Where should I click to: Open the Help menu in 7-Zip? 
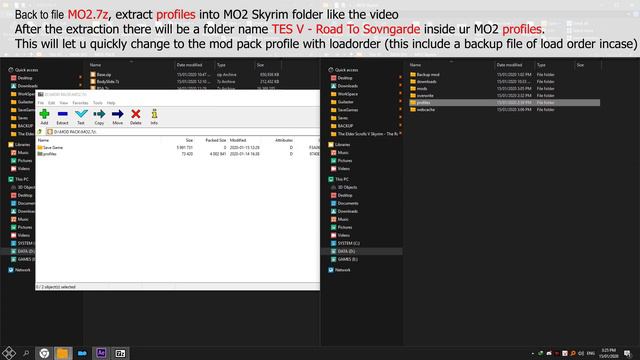click(x=111, y=103)
